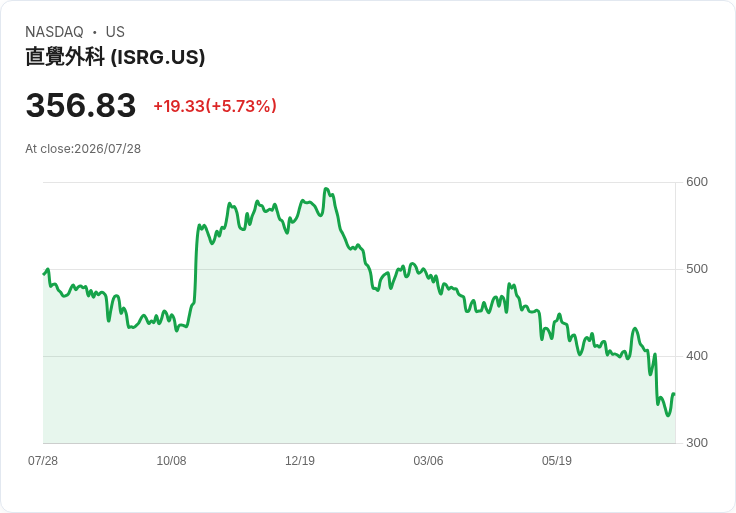Screen dimensions: 736x513
Task: Click the 03/06 date axis label
Action: 428,460
